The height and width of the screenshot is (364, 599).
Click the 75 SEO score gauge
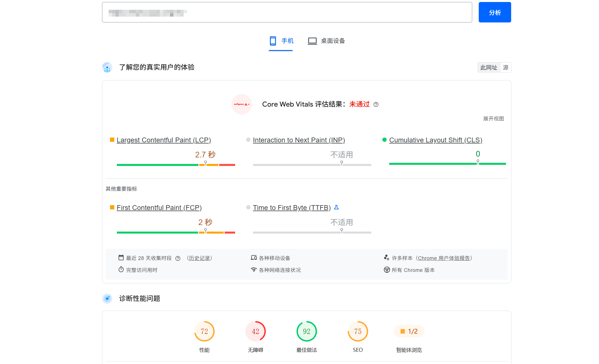[x=358, y=331]
